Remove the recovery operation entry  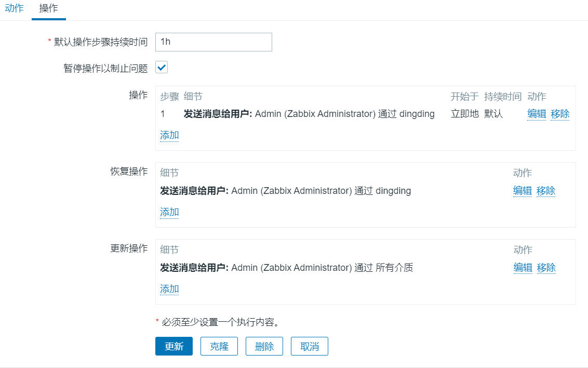pyautogui.click(x=545, y=191)
